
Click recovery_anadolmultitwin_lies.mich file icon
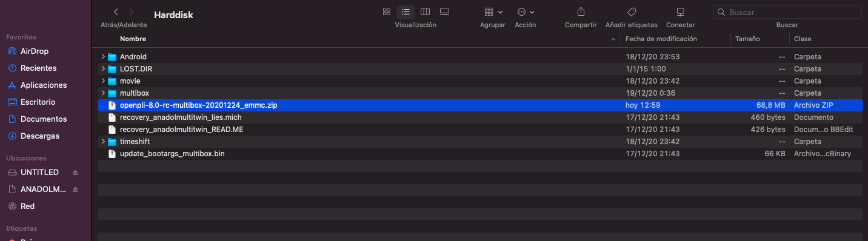[x=112, y=117]
